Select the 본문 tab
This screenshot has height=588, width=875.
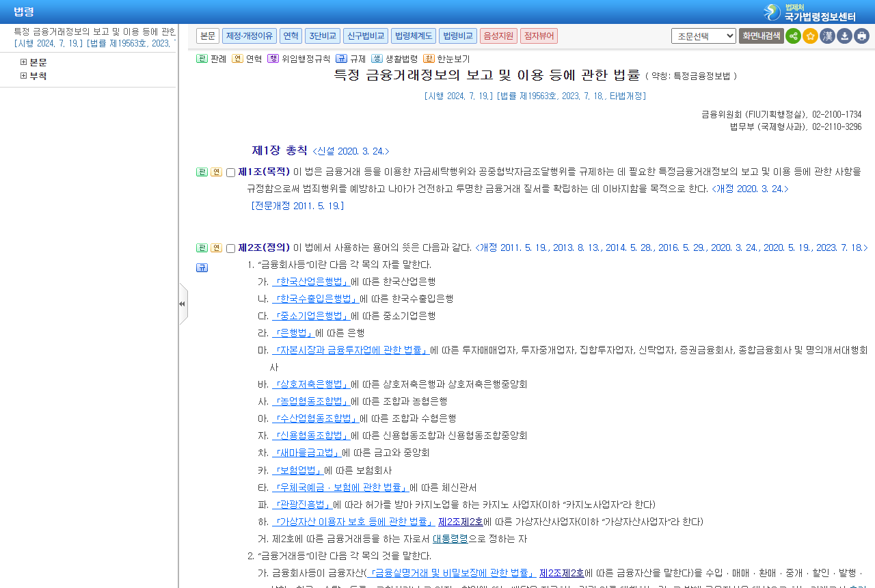click(208, 36)
